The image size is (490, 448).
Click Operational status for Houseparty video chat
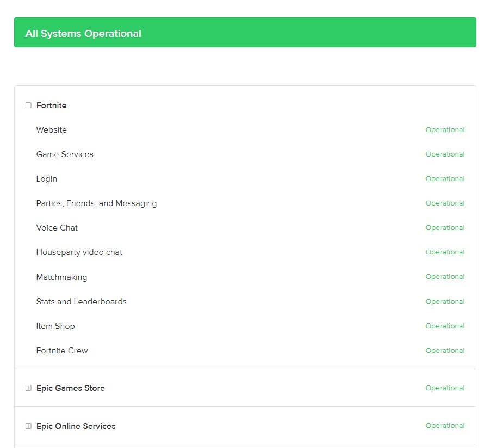(x=445, y=252)
